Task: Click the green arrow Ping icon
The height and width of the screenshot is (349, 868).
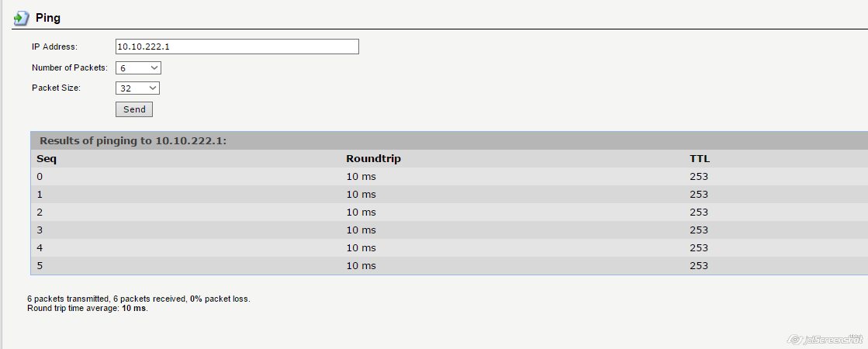Action: click(22, 18)
